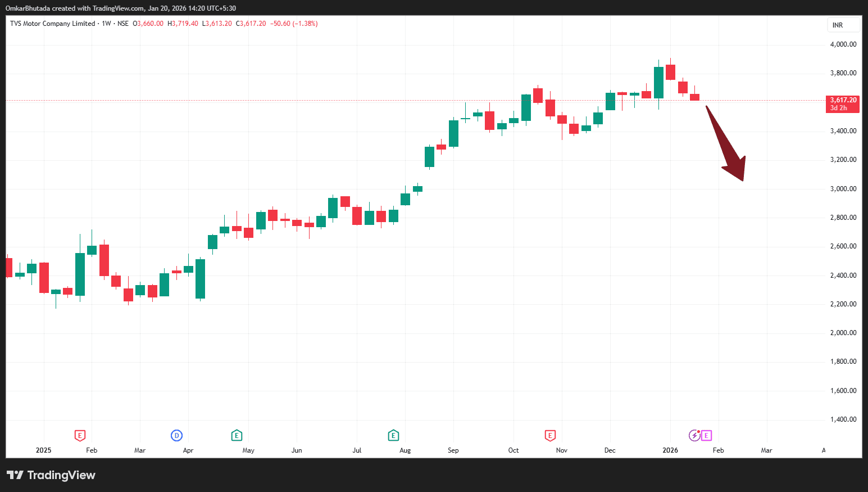Image resolution: width=868 pixels, height=492 pixels.
Task: Click the −50.60 (−1.38%) change text
Action: tap(294, 24)
